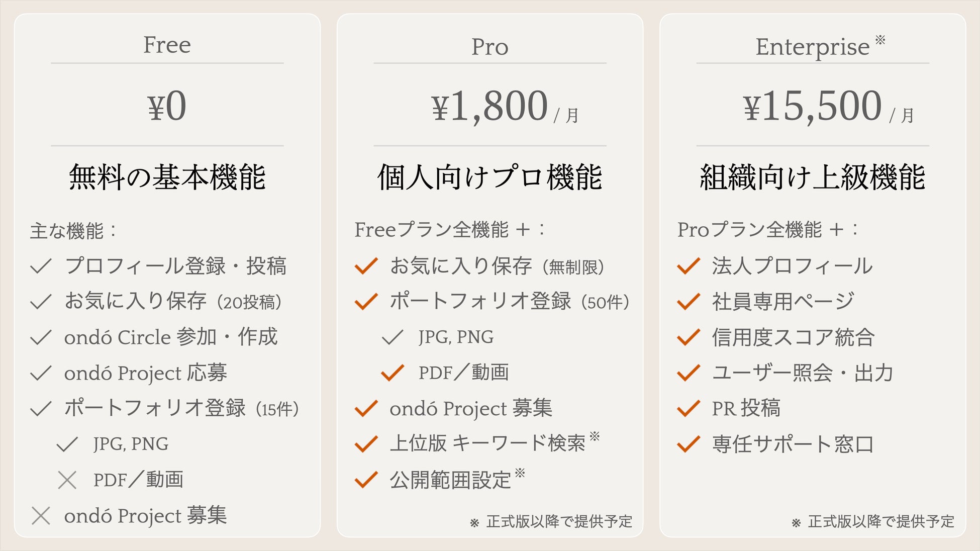Click the ¥15,500 / 月 price

point(827,106)
